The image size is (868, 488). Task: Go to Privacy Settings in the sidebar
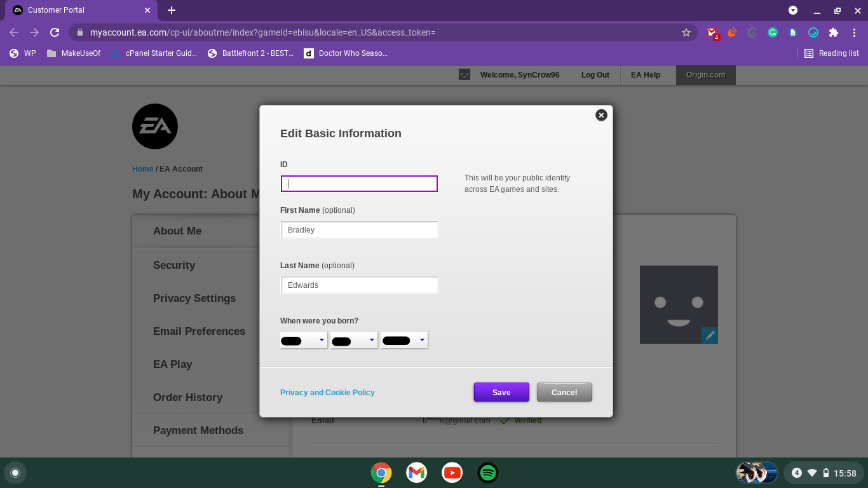tap(194, 298)
